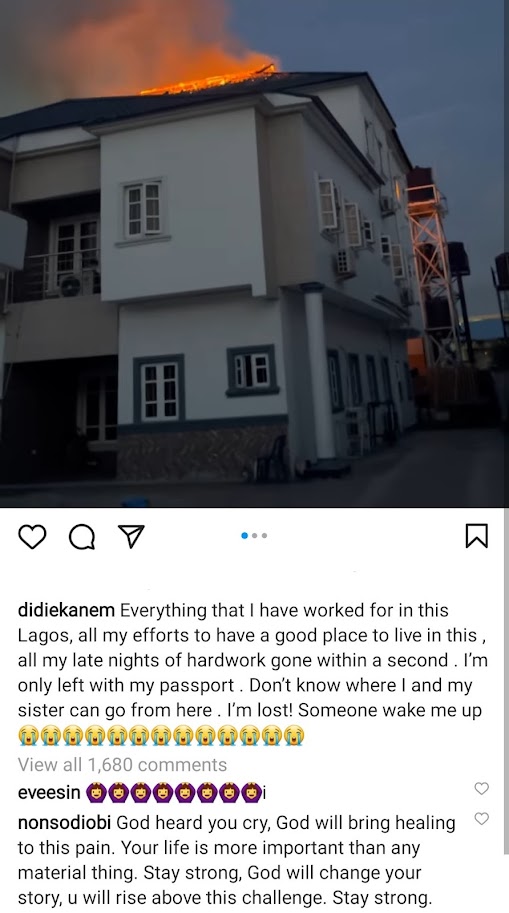Save the post with the bookmark icon
Screen dimensions: 509x913
pyautogui.click(x=476, y=536)
